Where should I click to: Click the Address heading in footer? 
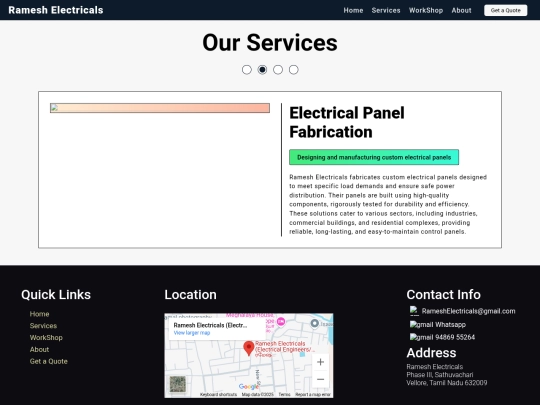(431, 353)
